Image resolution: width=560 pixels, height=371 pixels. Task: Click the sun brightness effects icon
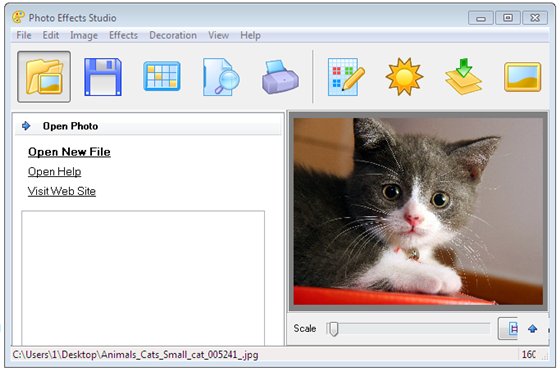click(404, 77)
